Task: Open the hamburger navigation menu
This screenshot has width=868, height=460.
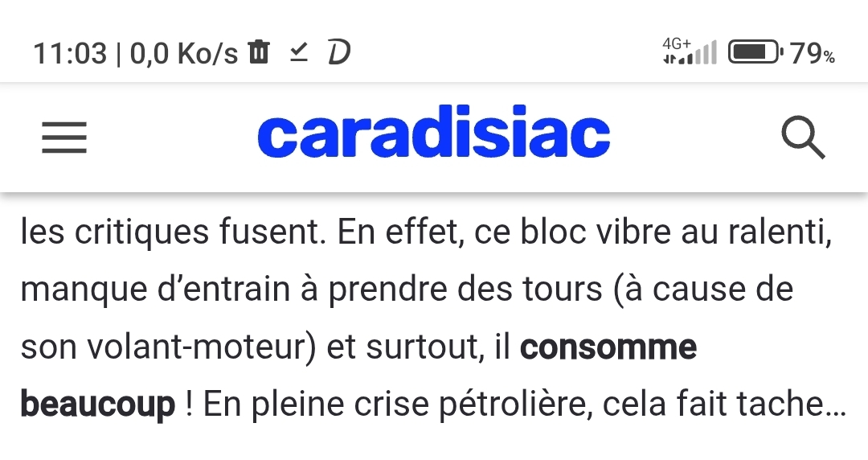Action: click(64, 138)
